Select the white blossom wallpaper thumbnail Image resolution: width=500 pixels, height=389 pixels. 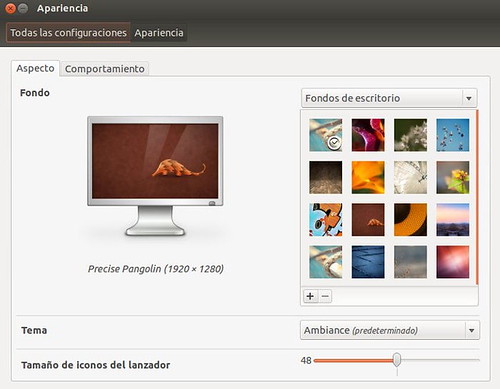410,135
